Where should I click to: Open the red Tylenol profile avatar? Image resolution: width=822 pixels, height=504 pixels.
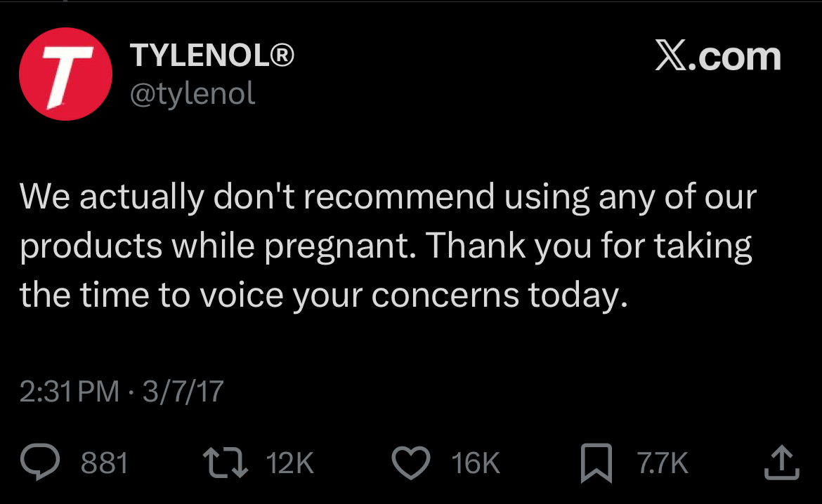(65, 74)
